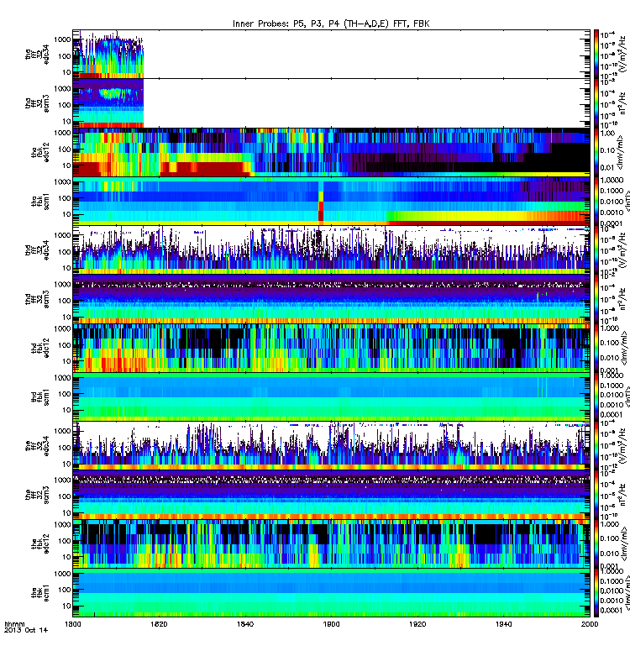Select the '1900' time-axis label
Image resolution: width=630 pixels, height=672 pixels.
coord(331,624)
